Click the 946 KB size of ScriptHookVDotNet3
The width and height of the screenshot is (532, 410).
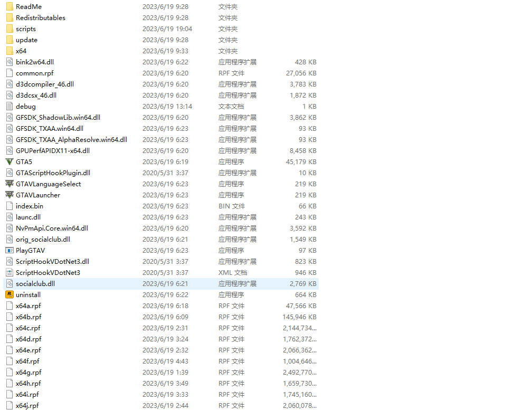pos(306,272)
